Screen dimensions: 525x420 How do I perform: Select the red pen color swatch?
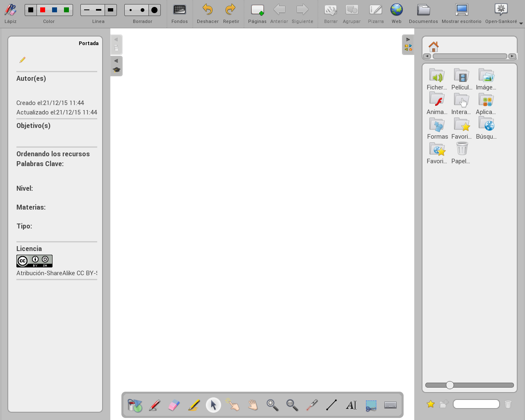click(43, 10)
